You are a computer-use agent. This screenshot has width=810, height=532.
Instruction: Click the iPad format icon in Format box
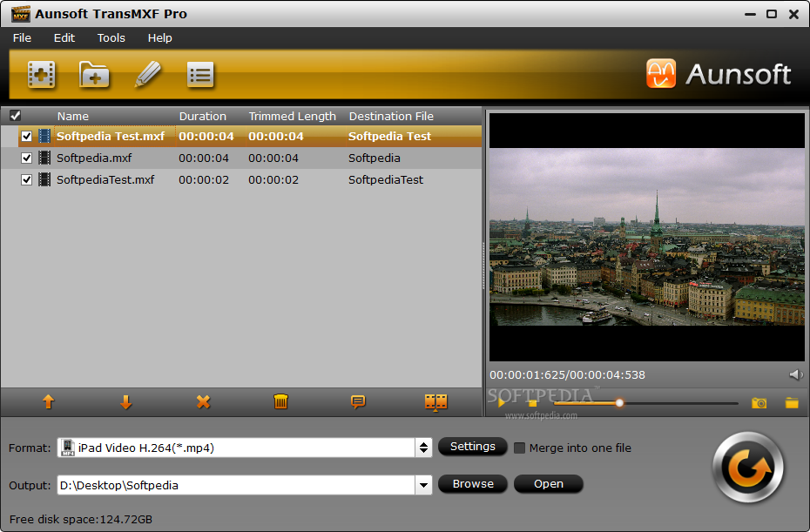tap(68, 448)
